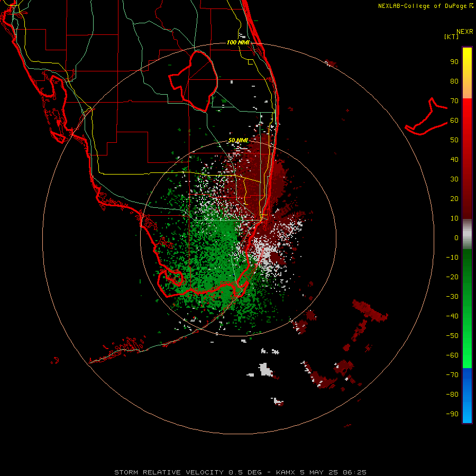Click the NEXR label above color scale
This screenshot has width=476, height=476.
(x=465, y=32)
